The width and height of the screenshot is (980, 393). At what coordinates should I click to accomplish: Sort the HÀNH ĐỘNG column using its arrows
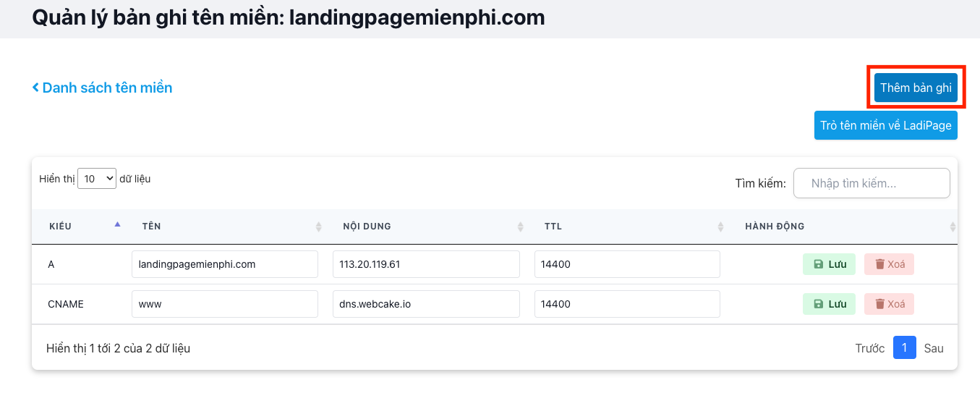(952, 227)
